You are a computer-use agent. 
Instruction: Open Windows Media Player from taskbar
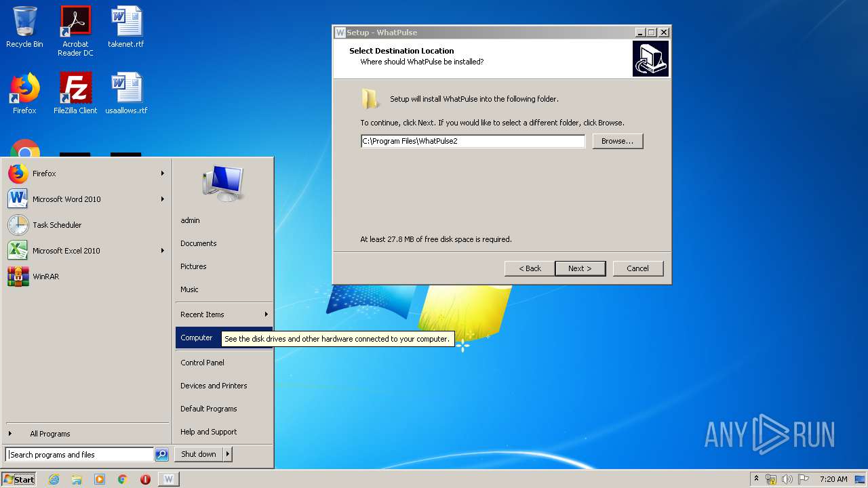coord(100,479)
